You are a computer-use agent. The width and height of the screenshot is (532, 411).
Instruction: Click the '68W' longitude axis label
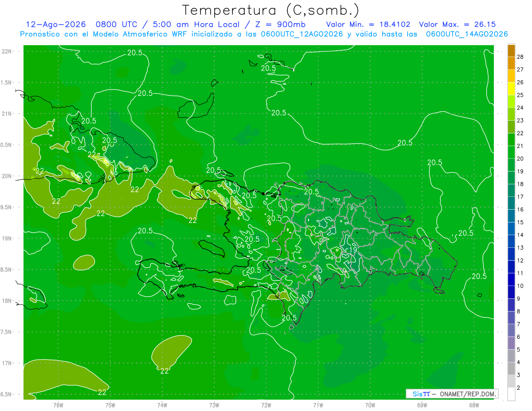tap(474, 405)
